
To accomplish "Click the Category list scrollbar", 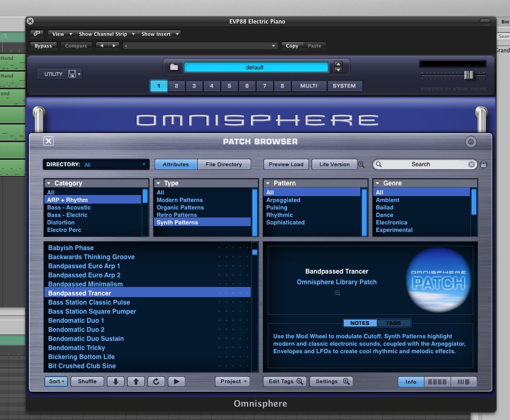I will tap(145, 212).
